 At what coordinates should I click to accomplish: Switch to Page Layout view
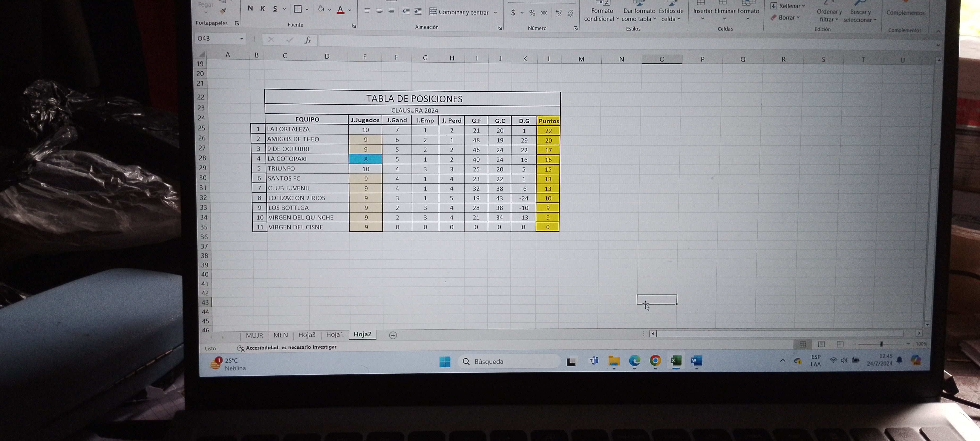(x=822, y=344)
